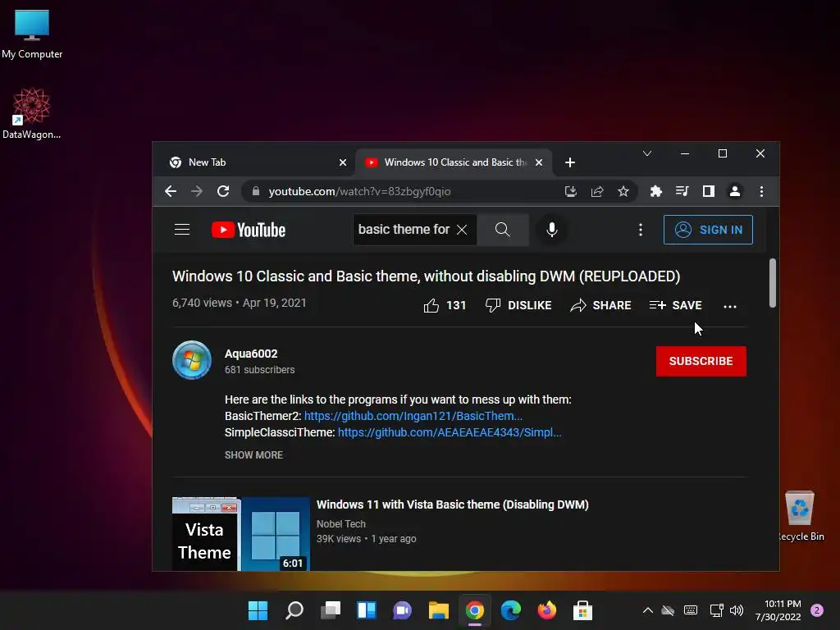The height and width of the screenshot is (630, 840).
Task: Open the Windows Start menu
Action: tap(258, 610)
